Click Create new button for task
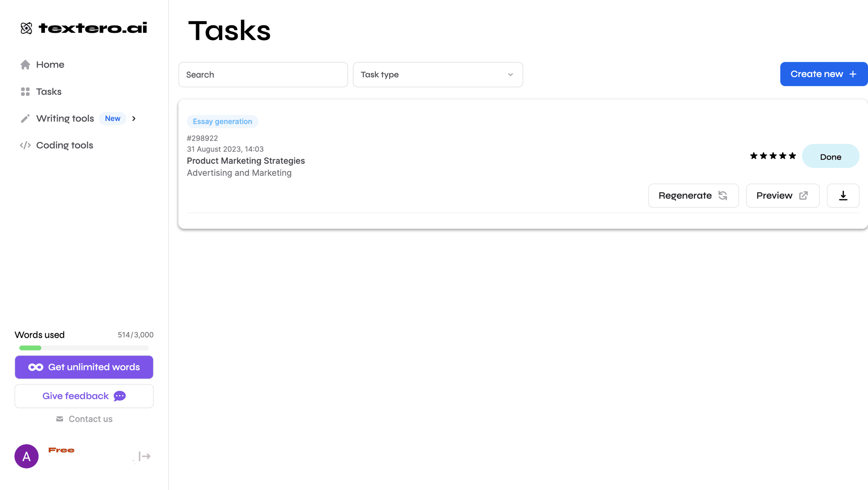Viewport: 868px width, 490px height. [823, 74]
